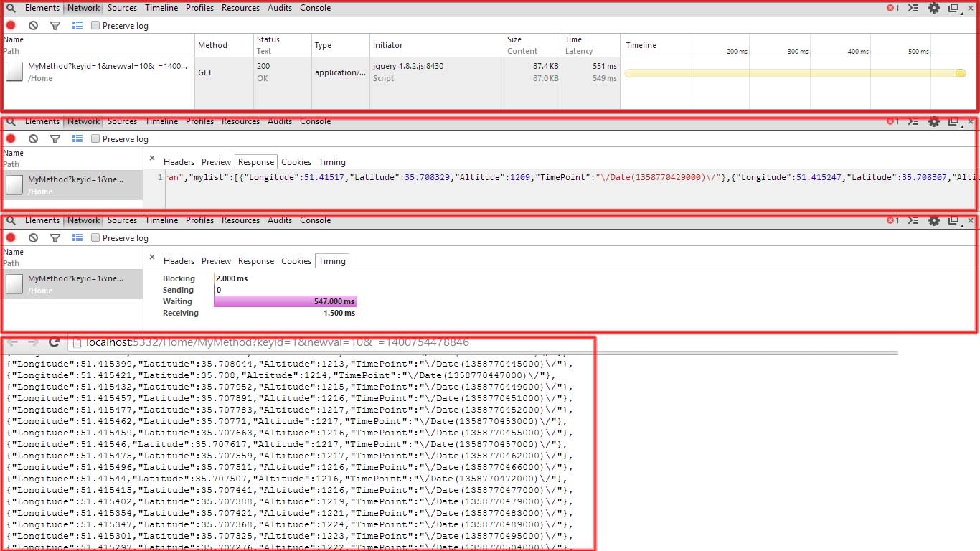Close the details pane showing the JSON response
The image size is (980, 551).
coord(151,159)
